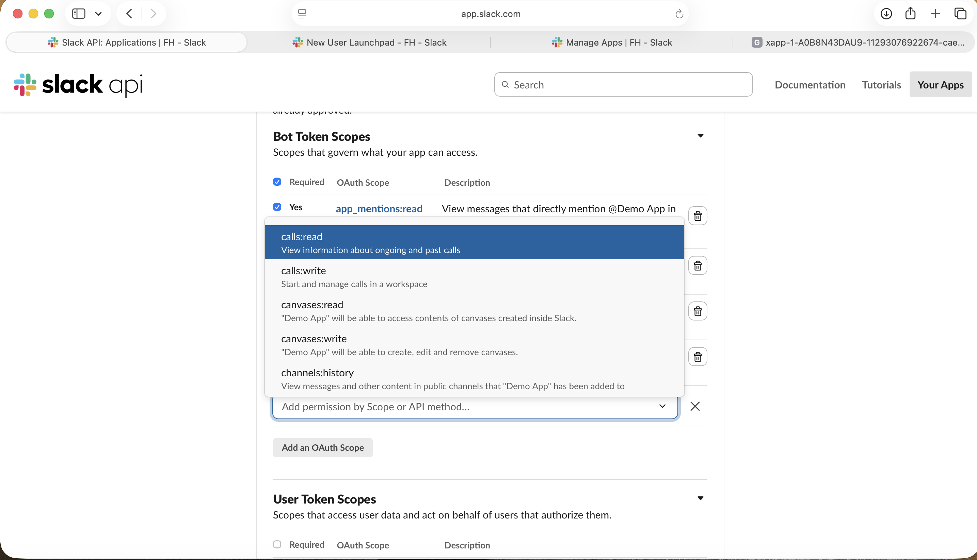Open a new tab with plus icon
977x560 pixels.
[935, 14]
